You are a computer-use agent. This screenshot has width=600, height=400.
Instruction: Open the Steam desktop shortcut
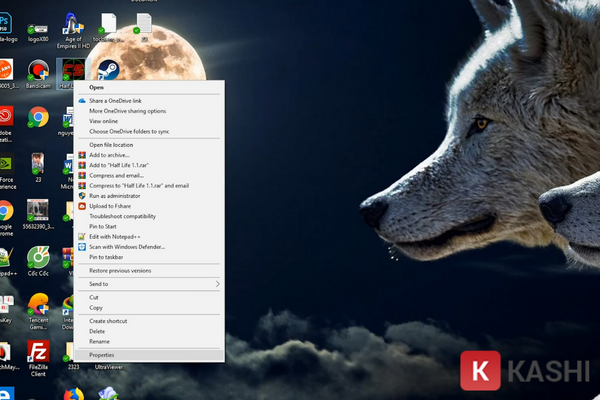click(x=106, y=70)
